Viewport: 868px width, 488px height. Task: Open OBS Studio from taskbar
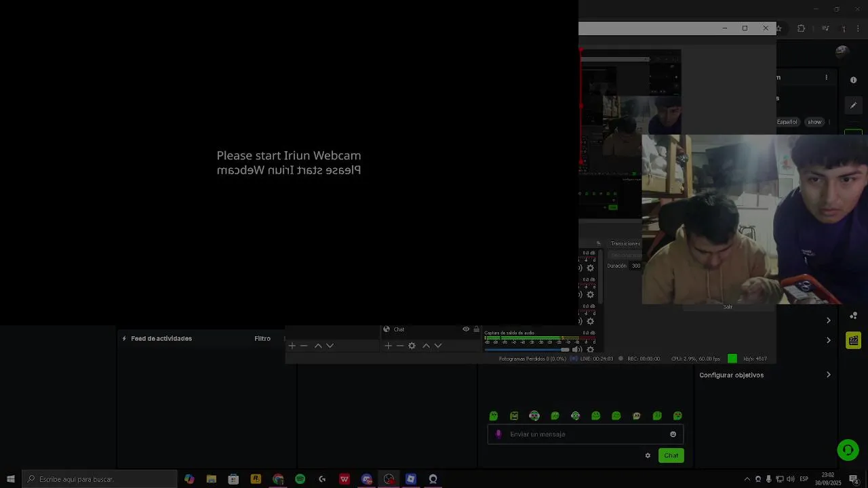[389, 479]
